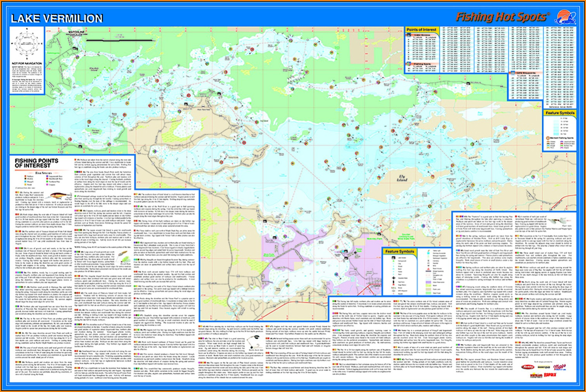
Task: Click the "FISHING POINTS OF INTEREST" heading
Action: click(36, 163)
